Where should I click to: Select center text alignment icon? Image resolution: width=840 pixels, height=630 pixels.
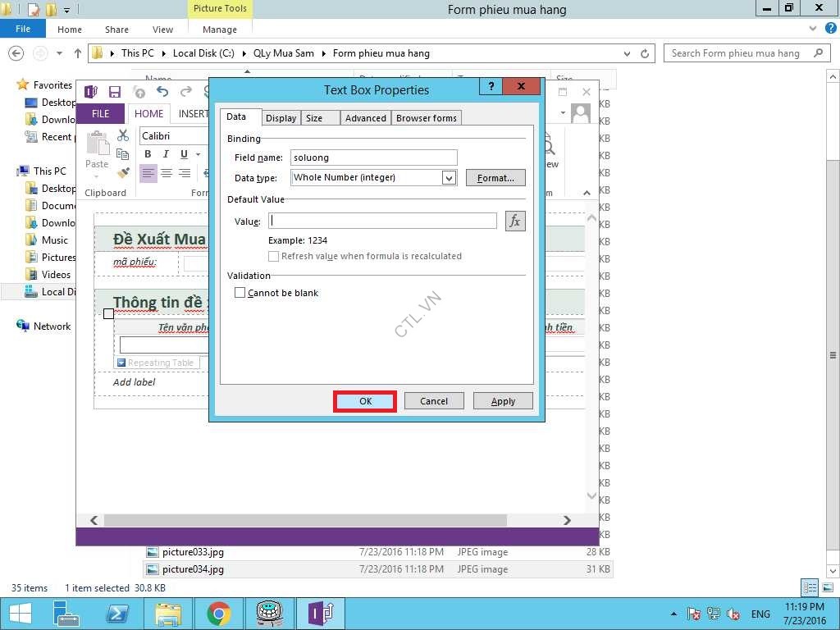click(x=167, y=173)
